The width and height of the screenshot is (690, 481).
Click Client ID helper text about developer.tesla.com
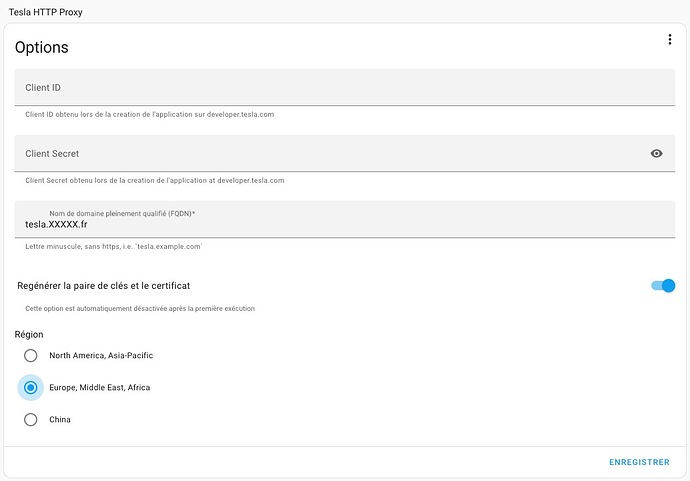tap(150, 114)
